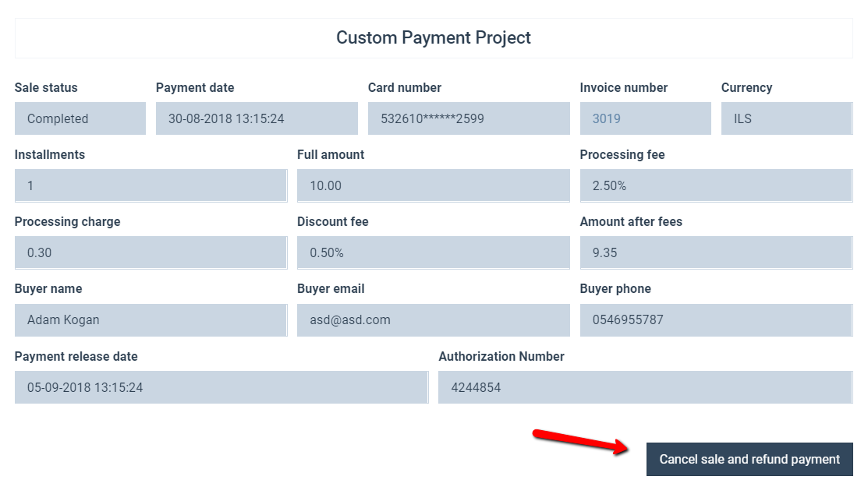Screen dimensions: 868x494
Task: Click the Payment release date field
Action: point(221,387)
